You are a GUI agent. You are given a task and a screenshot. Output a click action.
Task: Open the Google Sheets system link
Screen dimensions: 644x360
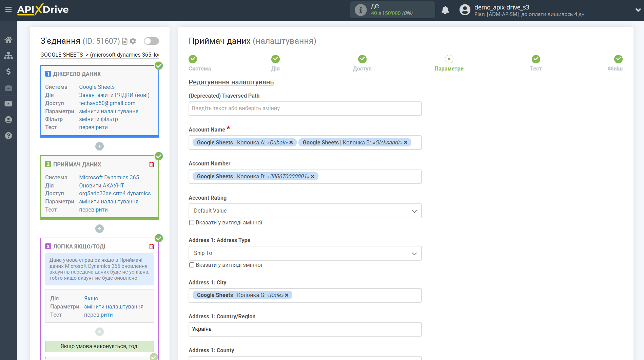[x=97, y=87]
